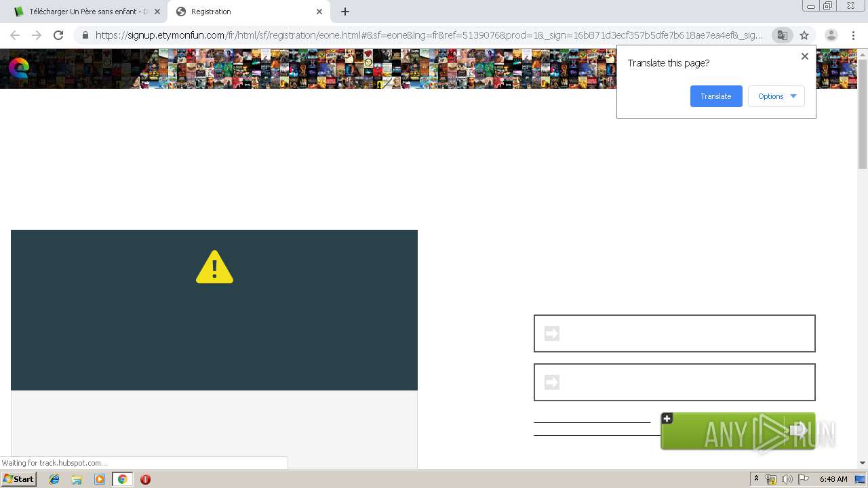Open the Windows Start menu
Screen dimensions: 868x488
(x=18, y=479)
